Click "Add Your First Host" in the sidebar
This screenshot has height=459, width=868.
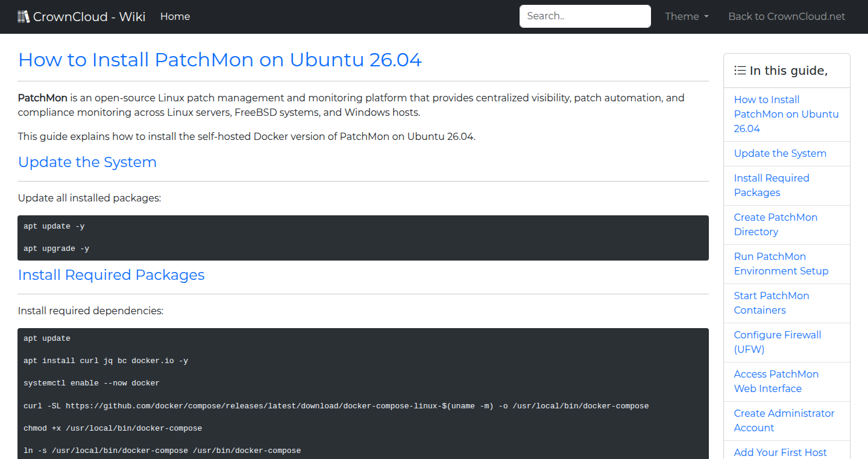point(781,452)
